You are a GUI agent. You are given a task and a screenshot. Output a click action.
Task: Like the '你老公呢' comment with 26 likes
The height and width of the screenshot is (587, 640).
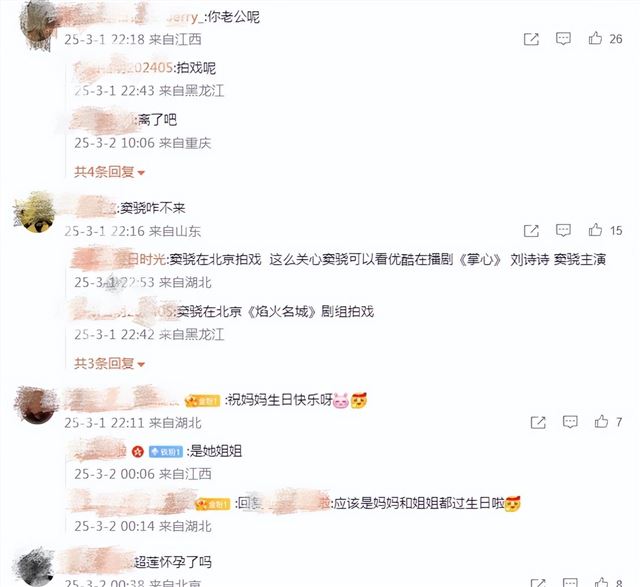coord(595,38)
